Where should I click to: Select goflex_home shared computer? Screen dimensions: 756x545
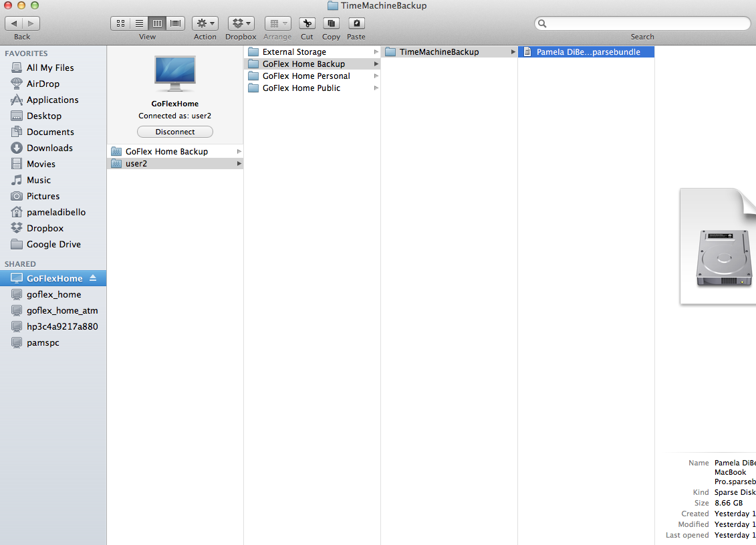coord(53,294)
